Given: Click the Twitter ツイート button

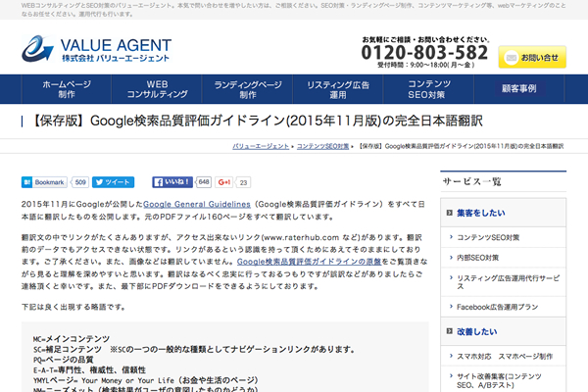Looking at the screenshot, I should pos(114,182).
